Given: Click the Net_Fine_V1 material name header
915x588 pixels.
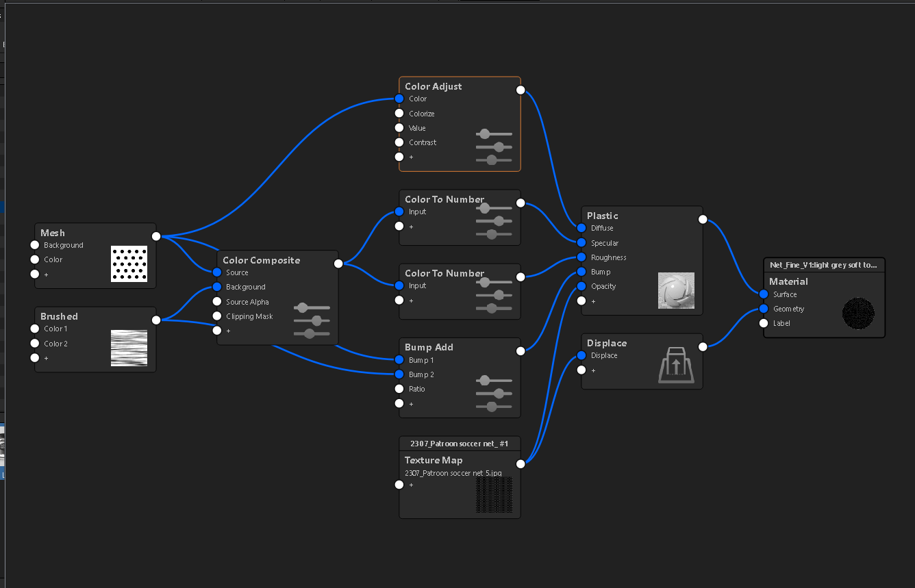Looking at the screenshot, I should pos(824,264).
